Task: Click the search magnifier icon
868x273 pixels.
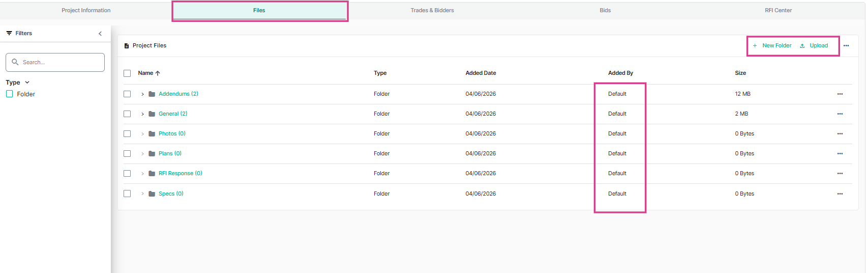Action: (15, 62)
